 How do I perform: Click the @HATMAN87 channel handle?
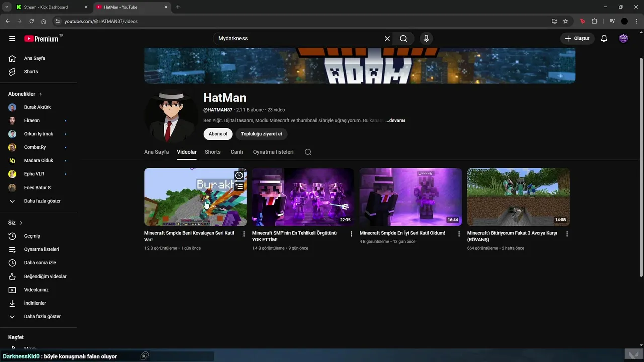pos(218,110)
